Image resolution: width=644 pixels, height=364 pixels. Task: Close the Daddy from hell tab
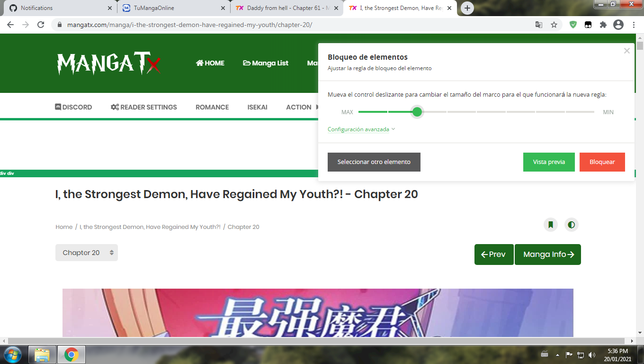(x=336, y=8)
